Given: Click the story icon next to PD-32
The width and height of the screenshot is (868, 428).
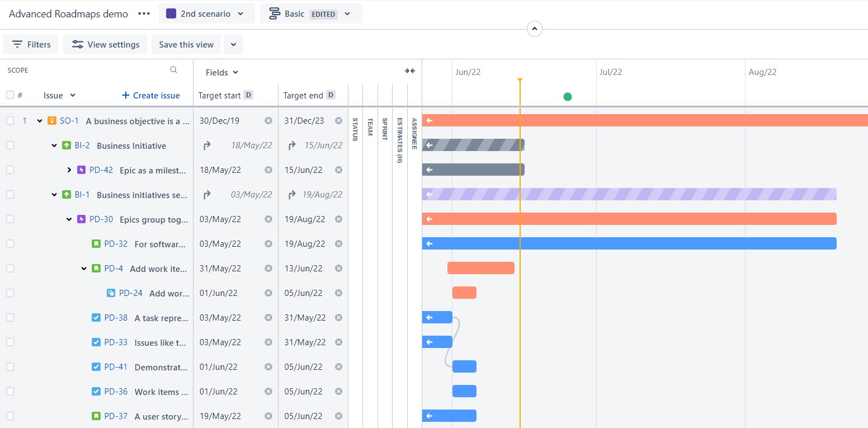Looking at the screenshot, I should tap(96, 244).
